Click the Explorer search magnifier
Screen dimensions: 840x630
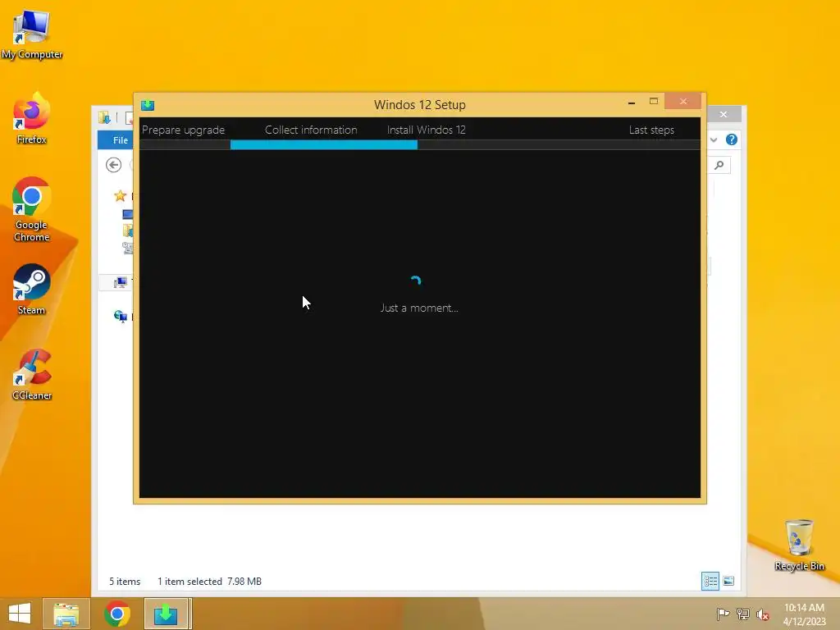click(x=719, y=165)
